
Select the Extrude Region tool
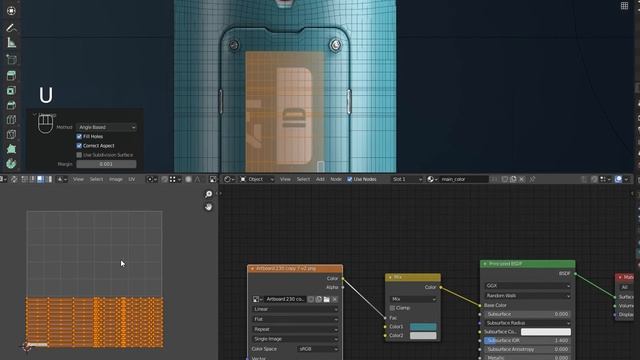pyautogui.click(x=11, y=76)
